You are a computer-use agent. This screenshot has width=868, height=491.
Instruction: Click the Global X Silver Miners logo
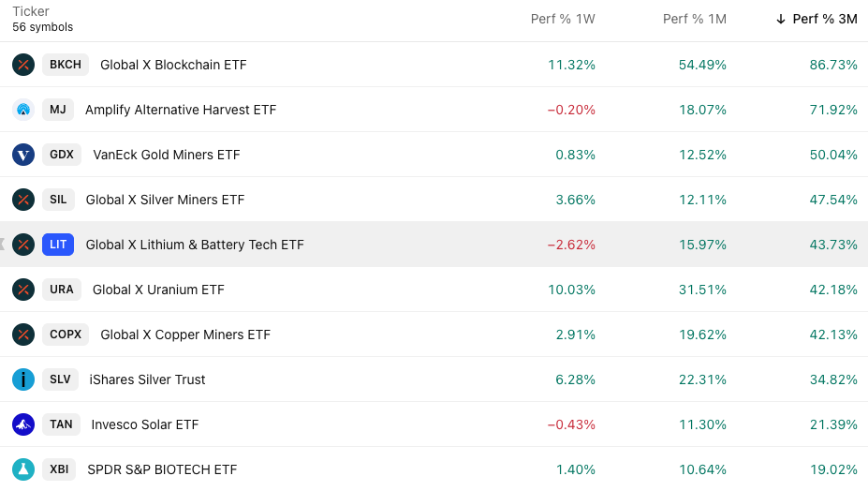coord(23,200)
